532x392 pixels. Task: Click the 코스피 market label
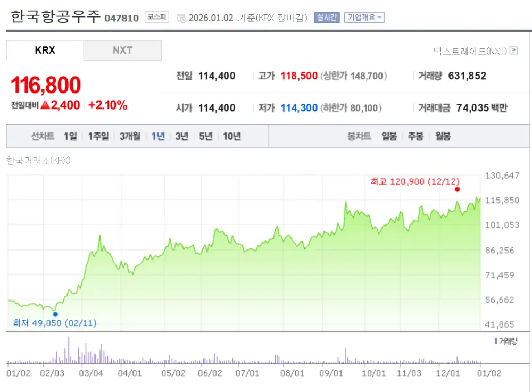pos(157,17)
